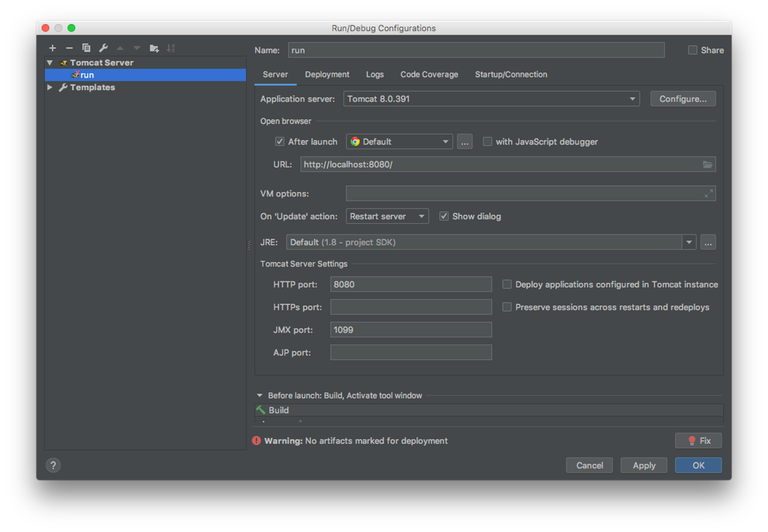The width and height of the screenshot is (768, 532).
Task: Open help with question mark button
Action: [53, 465]
